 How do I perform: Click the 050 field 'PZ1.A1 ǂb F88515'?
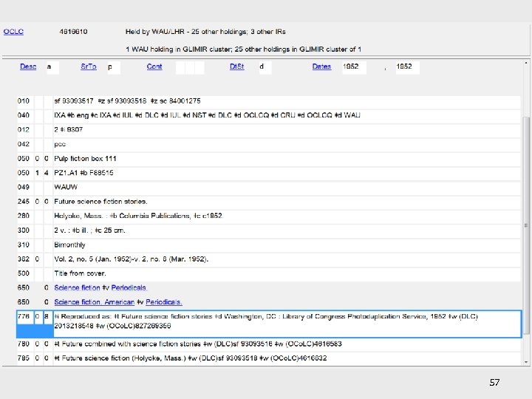tap(83, 173)
